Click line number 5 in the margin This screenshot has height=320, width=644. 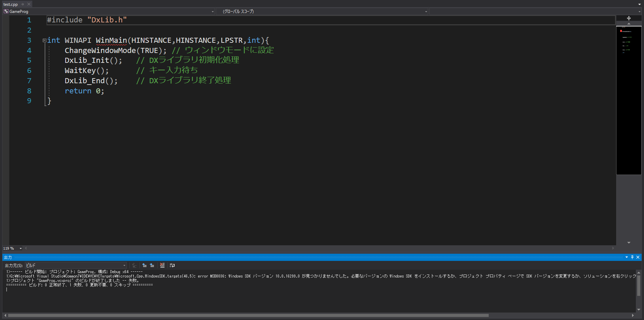coord(29,60)
